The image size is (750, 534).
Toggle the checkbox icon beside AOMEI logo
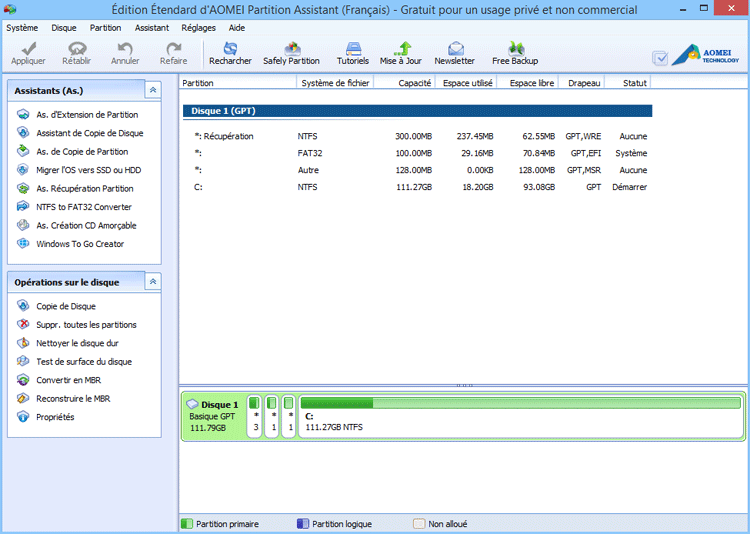tap(660, 58)
